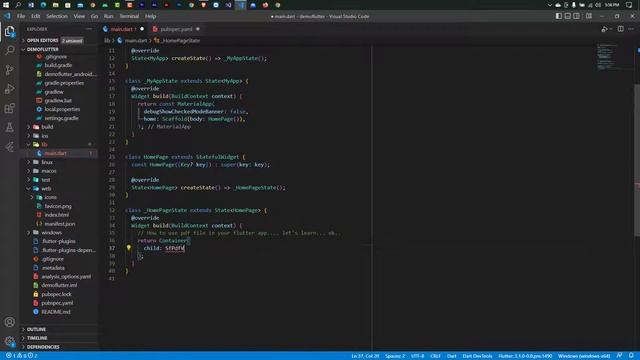The image size is (640, 360).
Task: Click errors and warnings status bar indicator
Action: [22, 356]
